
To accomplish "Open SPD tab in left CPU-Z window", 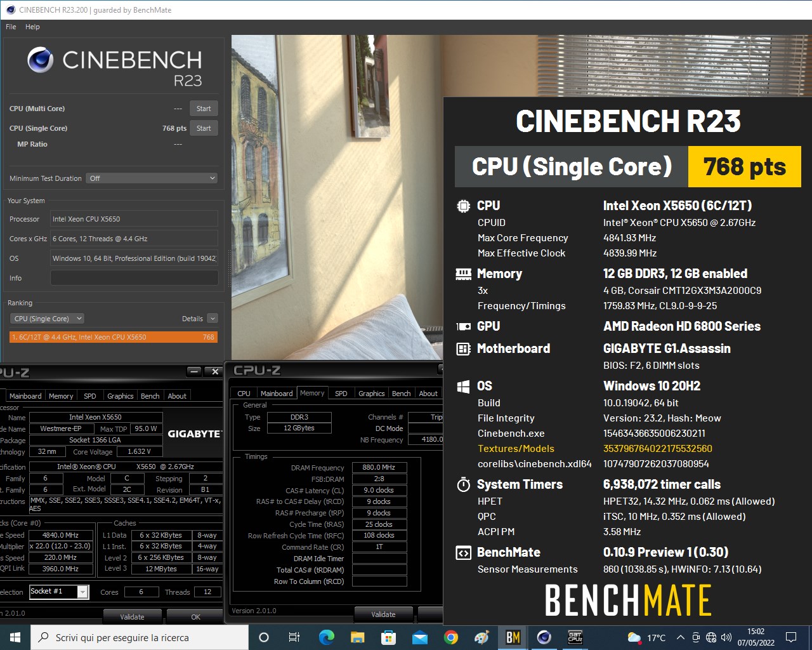I will 90,395.
